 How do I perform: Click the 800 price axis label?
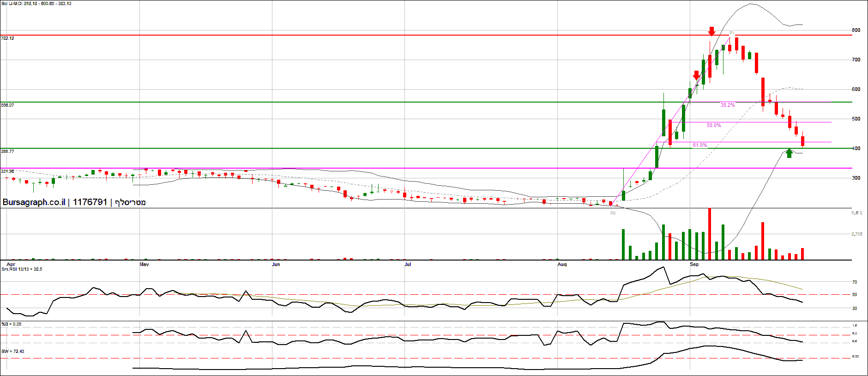(856, 30)
